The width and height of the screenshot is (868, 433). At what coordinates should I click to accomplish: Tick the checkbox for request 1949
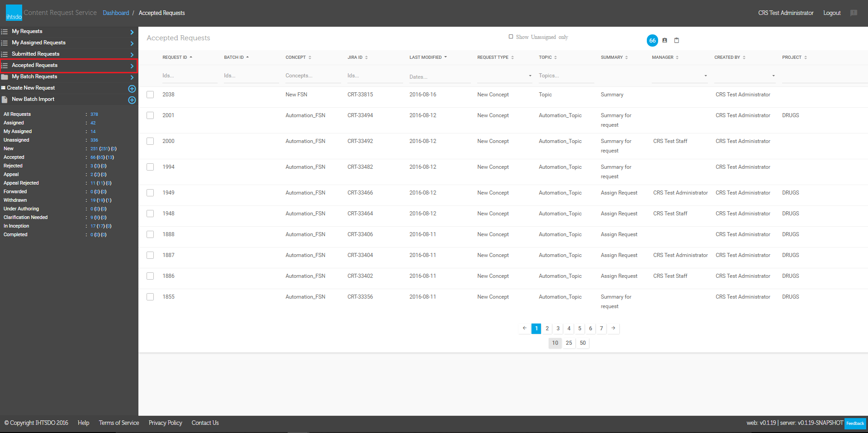[150, 193]
